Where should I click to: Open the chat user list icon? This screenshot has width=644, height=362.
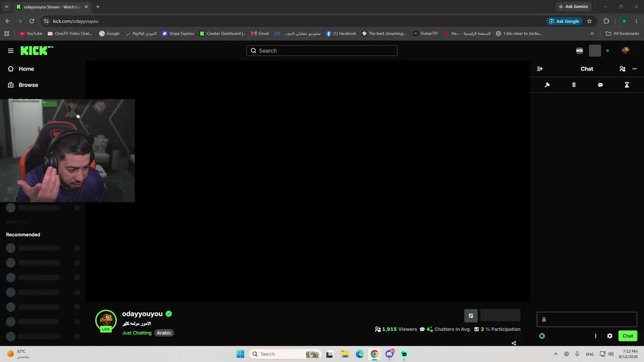[622, 69]
